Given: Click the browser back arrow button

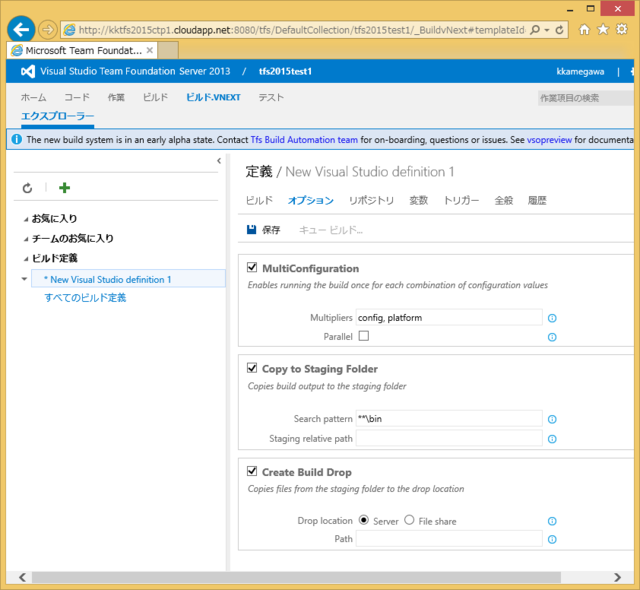Looking at the screenshot, I should pyautogui.click(x=21, y=29).
